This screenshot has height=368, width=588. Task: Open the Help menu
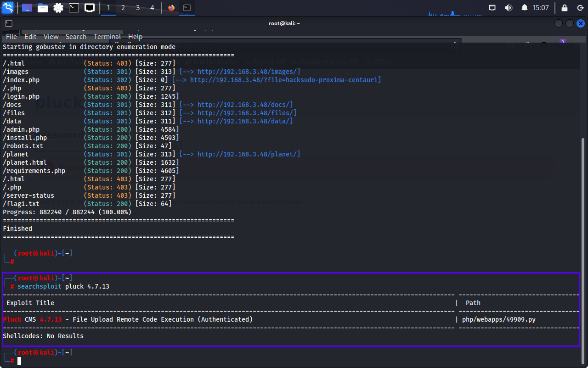(135, 37)
